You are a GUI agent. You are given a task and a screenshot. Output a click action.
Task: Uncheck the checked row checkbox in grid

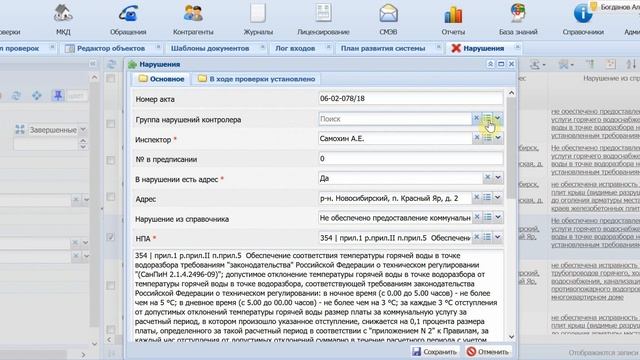pos(111,237)
